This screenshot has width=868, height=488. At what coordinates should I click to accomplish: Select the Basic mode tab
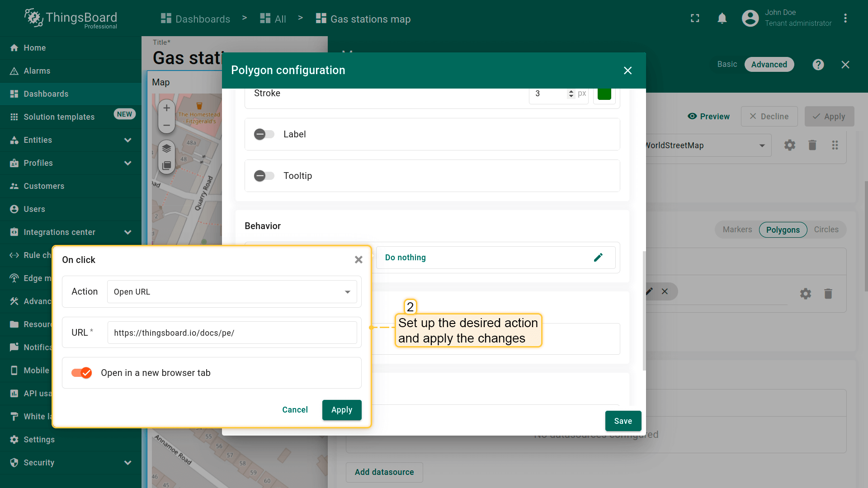(x=727, y=64)
